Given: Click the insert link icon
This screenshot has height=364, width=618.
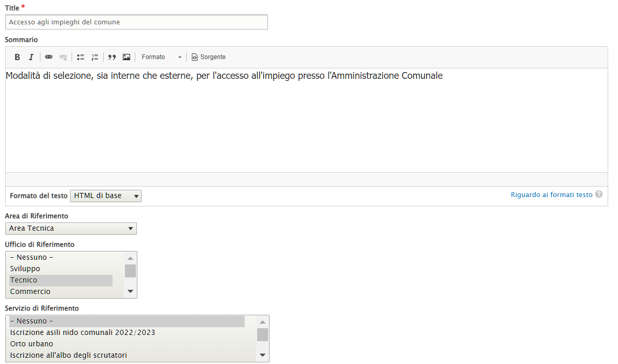Looking at the screenshot, I should coord(49,57).
